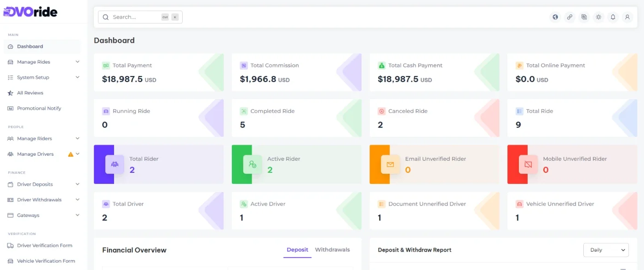Open notifications bell icon
The image size is (644, 270).
(x=613, y=17)
